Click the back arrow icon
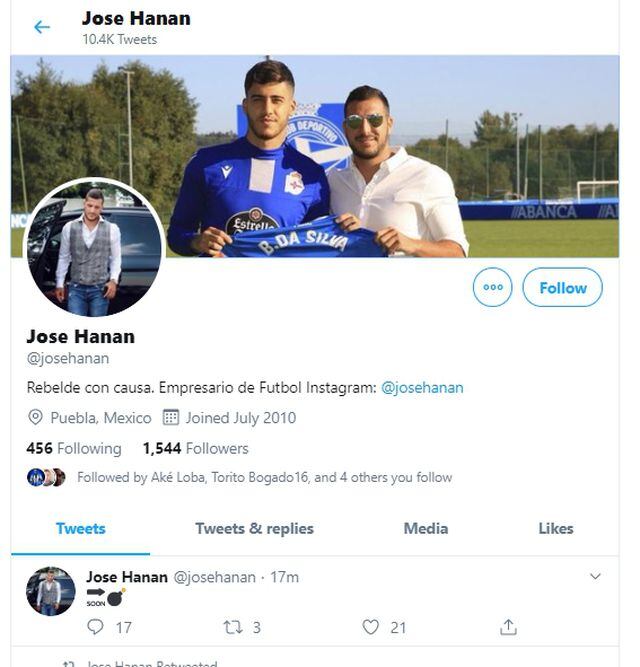Image resolution: width=640 pixels, height=667 pixels. click(41, 27)
